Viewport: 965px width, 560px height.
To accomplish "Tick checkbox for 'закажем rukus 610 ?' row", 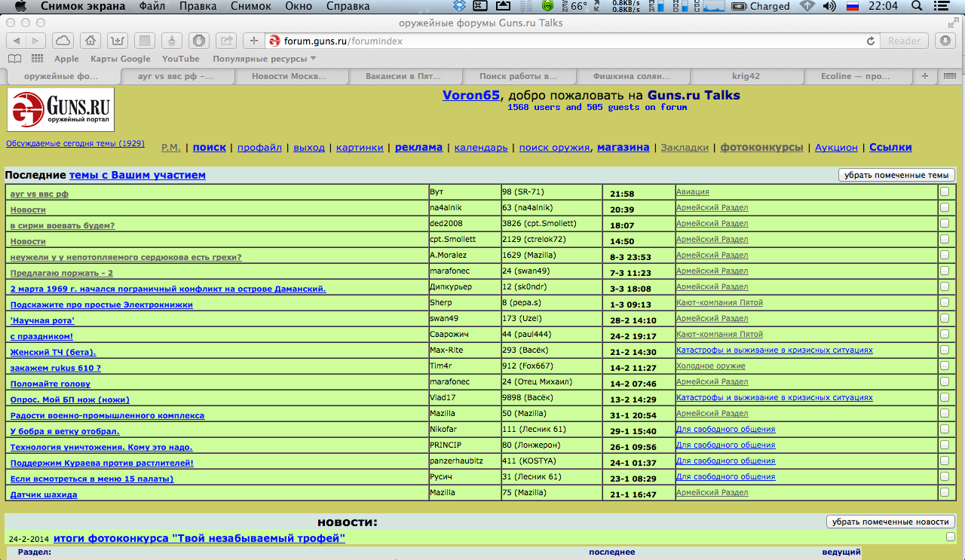I will click(x=944, y=366).
